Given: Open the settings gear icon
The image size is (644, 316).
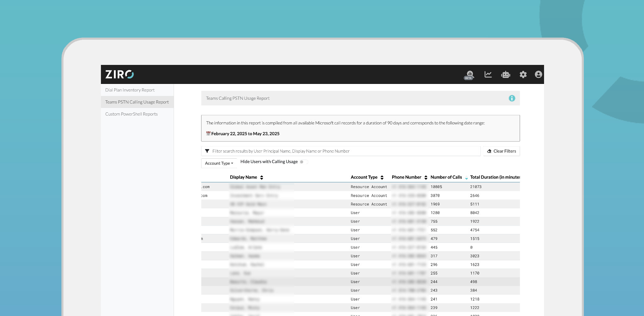Looking at the screenshot, I should click(x=523, y=74).
